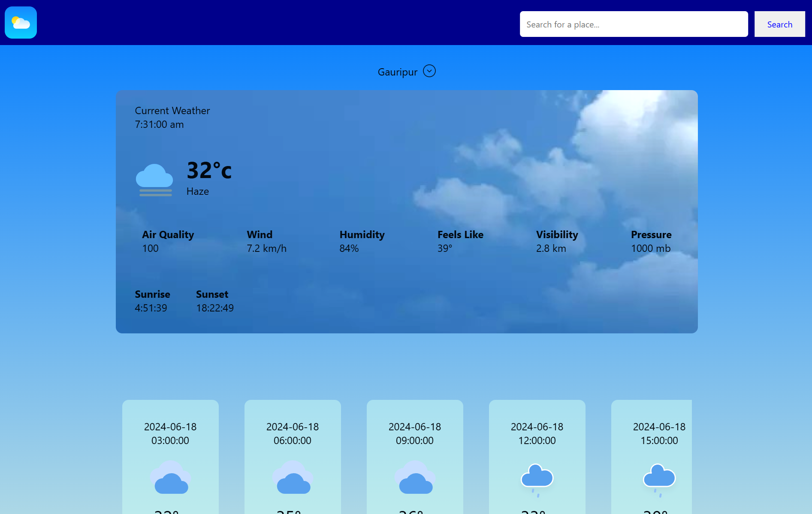Click the Pressure value 1000 mb
The width and height of the screenshot is (812, 514).
point(650,248)
